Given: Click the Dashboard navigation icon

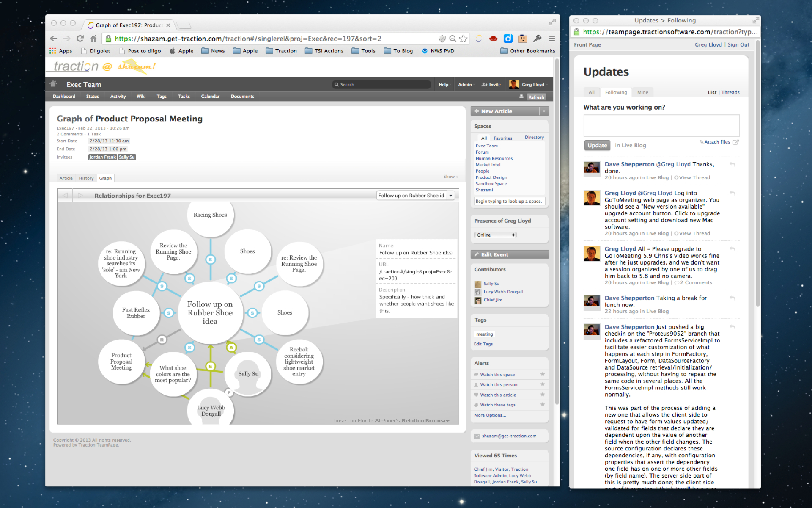Looking at the screenshot, I should point(63,96).
